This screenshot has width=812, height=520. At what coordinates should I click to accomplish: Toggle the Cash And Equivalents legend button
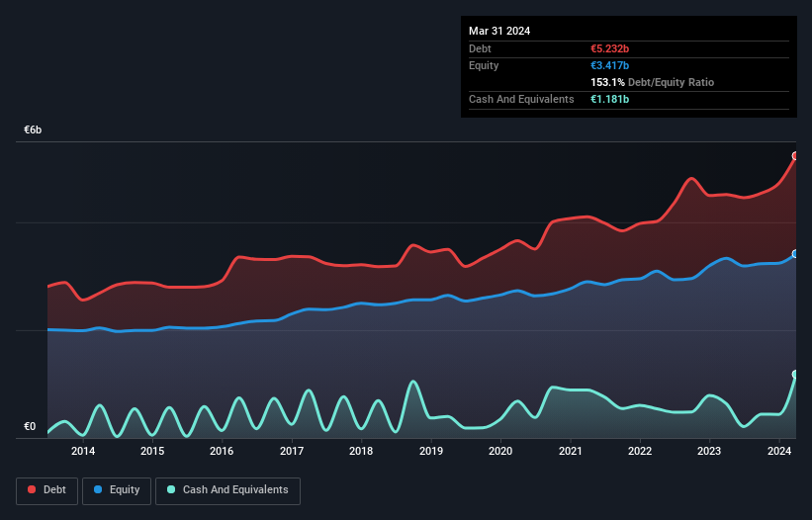227,490
